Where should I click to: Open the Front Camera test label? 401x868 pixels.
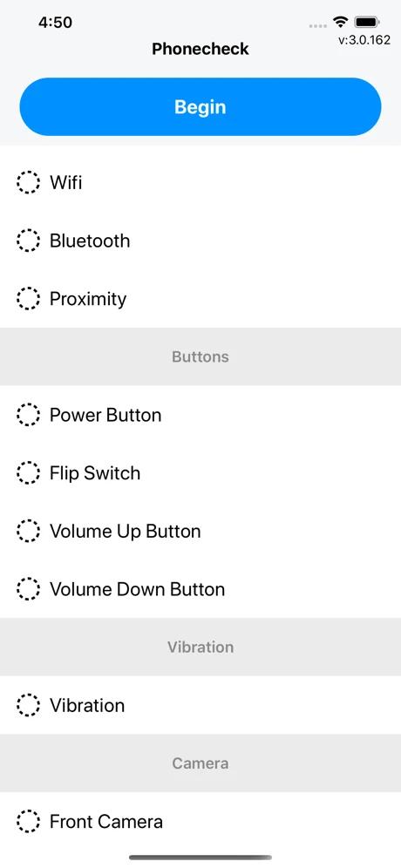[x=105, y=821]
